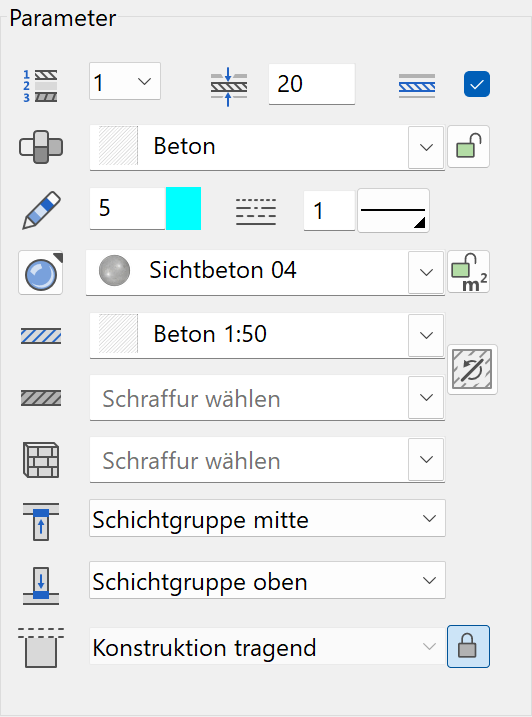Click the downward arrow layer group icon

click(41, 585)
